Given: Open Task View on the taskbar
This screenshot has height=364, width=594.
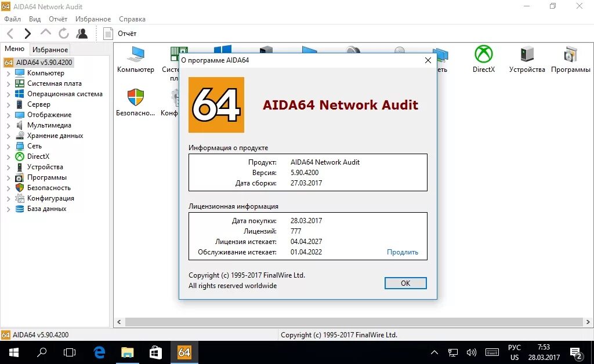Looking at the screenshot, I should click(70, 352).
